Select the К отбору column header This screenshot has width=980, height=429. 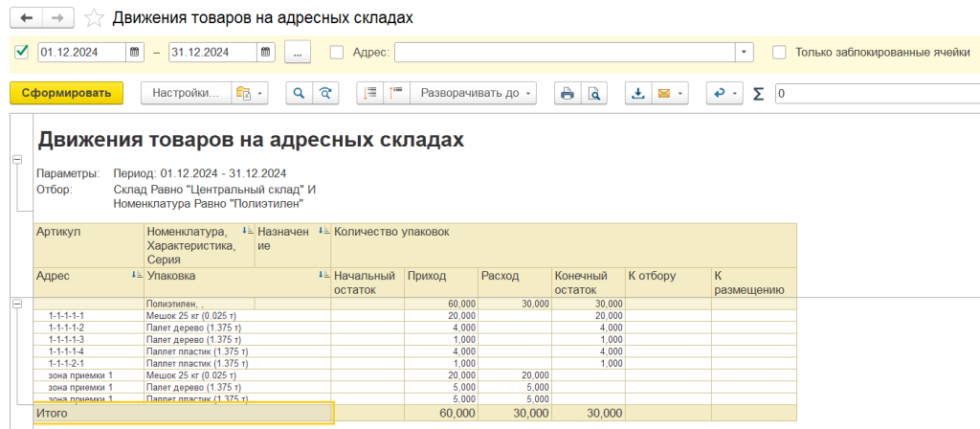click(x=668, y=282)
